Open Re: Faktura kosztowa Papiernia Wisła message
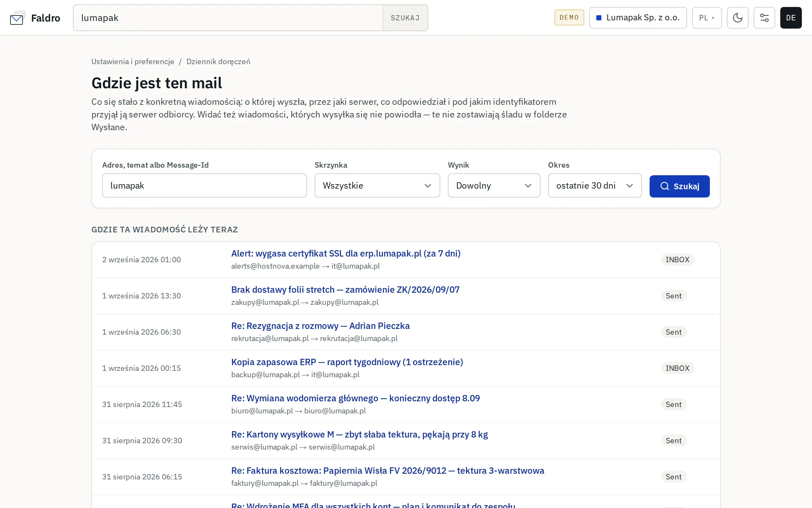This screenshot has width=812, height=508. 388,471
